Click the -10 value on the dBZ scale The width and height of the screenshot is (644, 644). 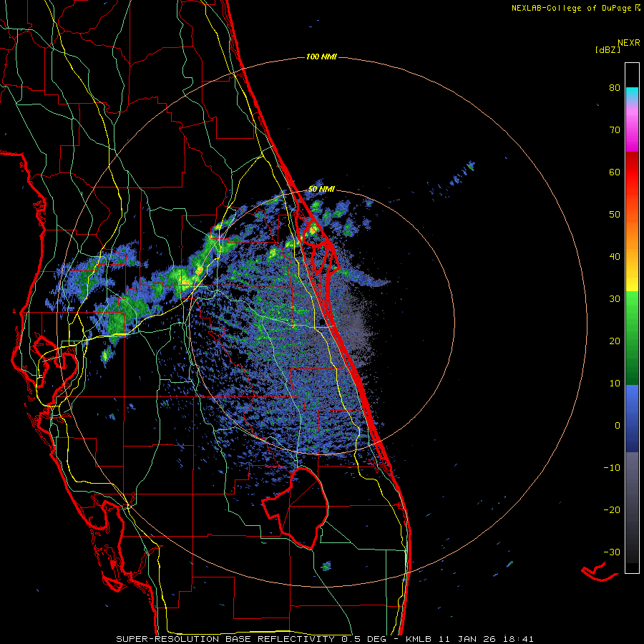pos(612,467)
